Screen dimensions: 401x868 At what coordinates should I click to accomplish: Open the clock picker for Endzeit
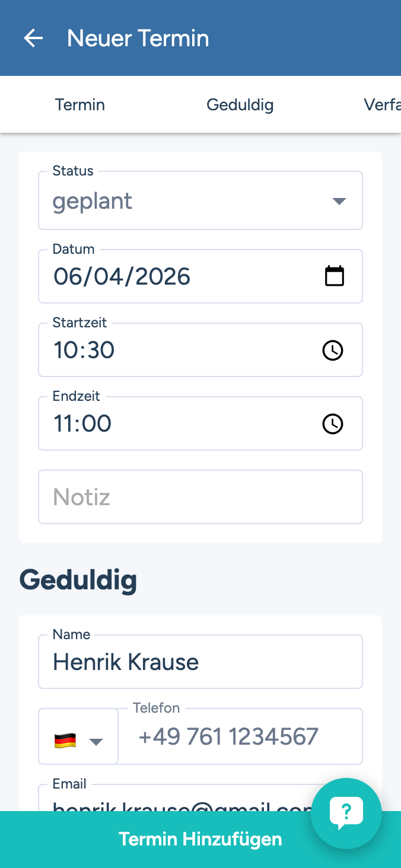[x=332, y=424]
